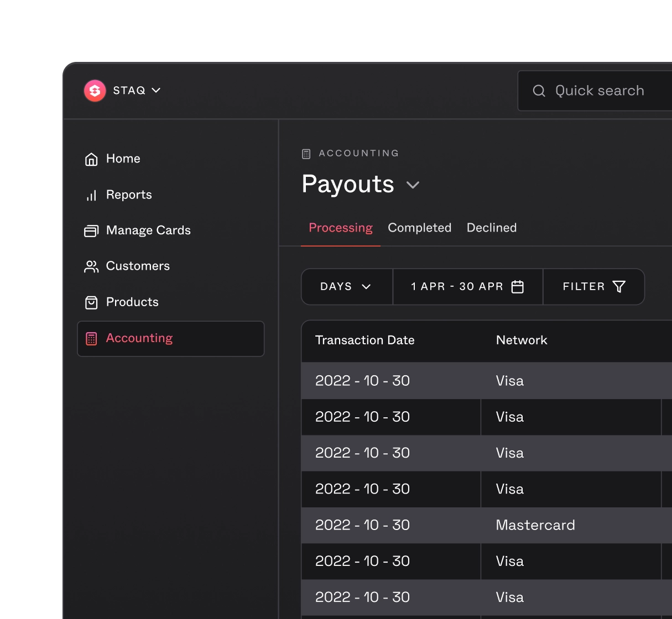672x619 pixels.
Task: Open the Payouts dropdown chevron
Action: pyautogui.click(x=413, y=186)
